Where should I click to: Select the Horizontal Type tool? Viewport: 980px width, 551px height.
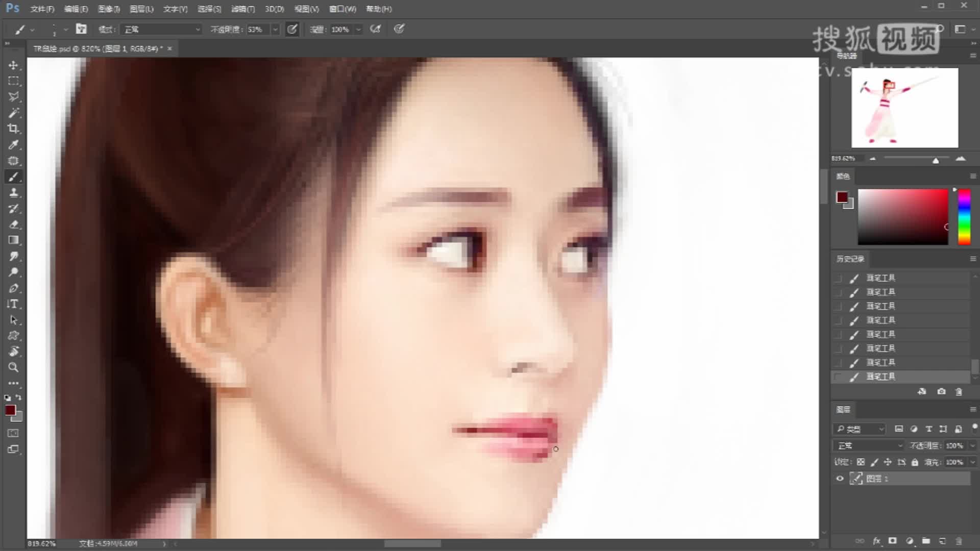[x=14, y=304]
